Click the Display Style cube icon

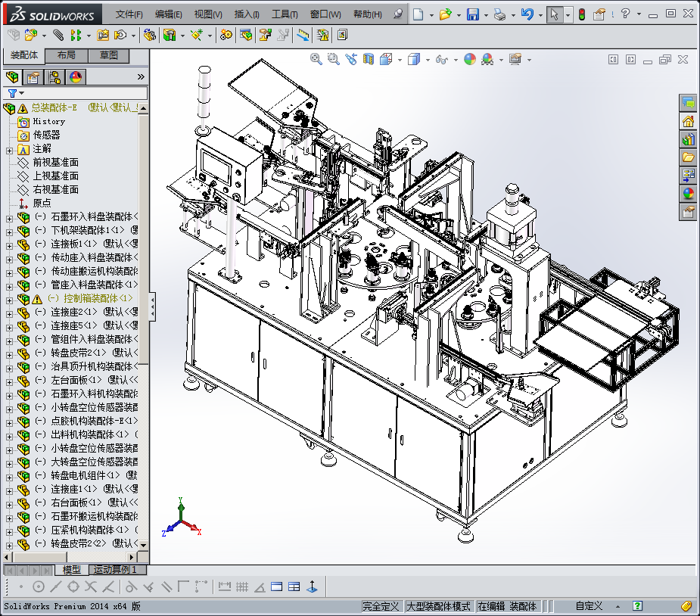(x=414, y=59)
